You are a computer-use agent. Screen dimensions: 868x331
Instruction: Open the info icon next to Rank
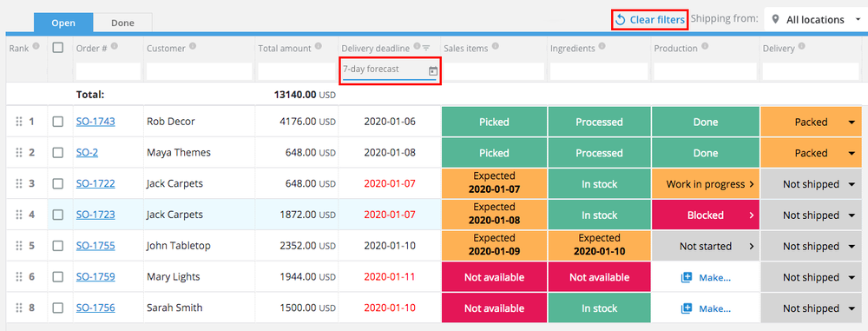click(36, 47)
